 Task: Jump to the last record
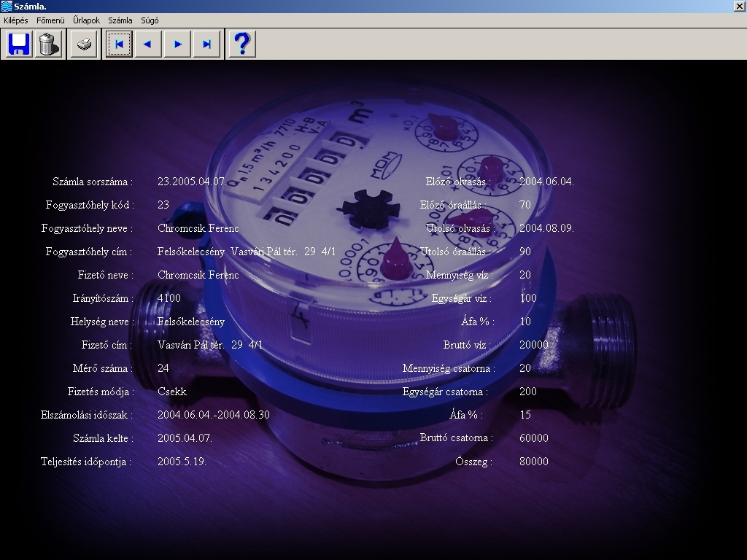206,44
